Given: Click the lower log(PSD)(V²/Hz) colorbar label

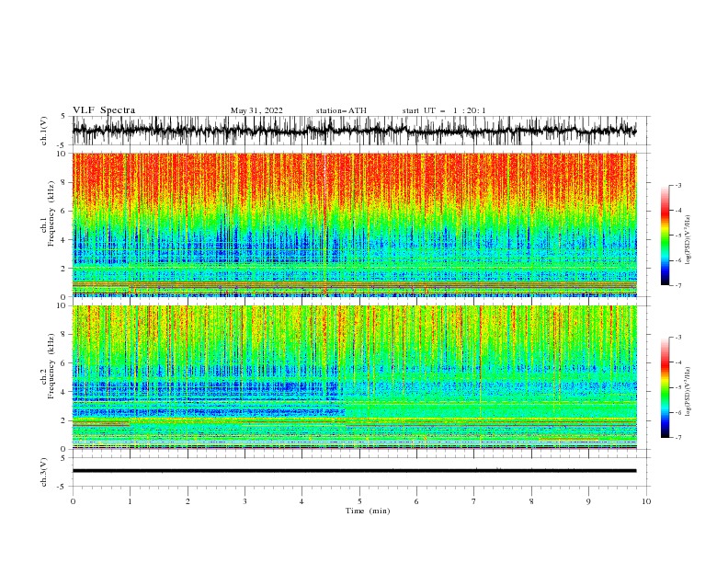Looking at the screenshot, I should (x=688, y=392).
